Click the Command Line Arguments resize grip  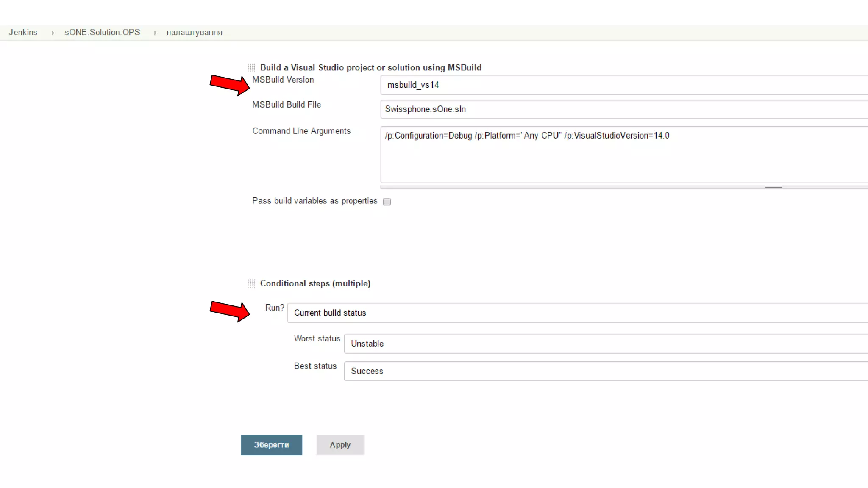coord(773,186)
